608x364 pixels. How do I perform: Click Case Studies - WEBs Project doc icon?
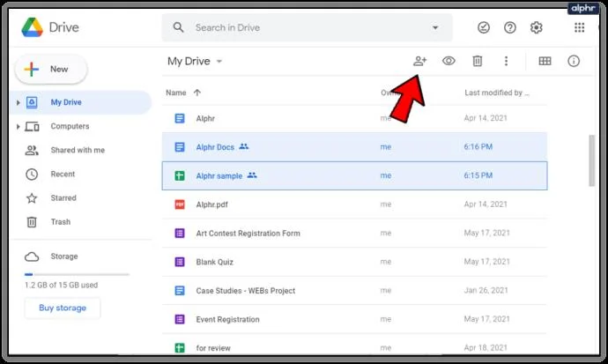pyautogui.click(x=180, y=290)
